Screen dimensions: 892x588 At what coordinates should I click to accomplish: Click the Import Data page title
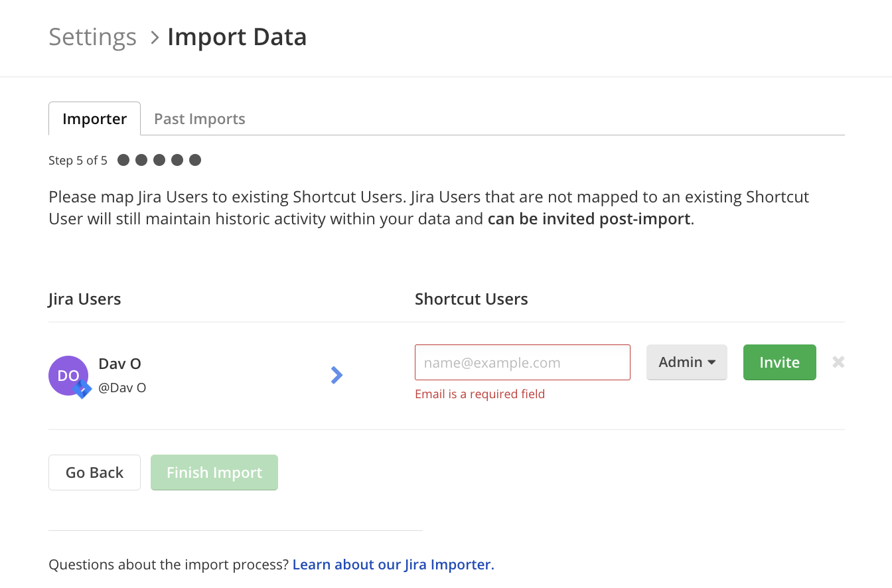click(237, 37)
